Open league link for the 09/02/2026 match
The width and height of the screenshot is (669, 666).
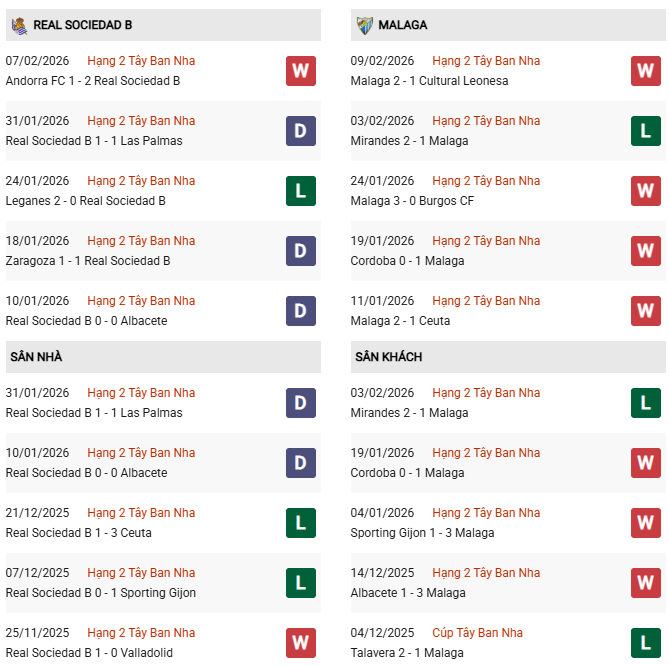tap(486, 61)
